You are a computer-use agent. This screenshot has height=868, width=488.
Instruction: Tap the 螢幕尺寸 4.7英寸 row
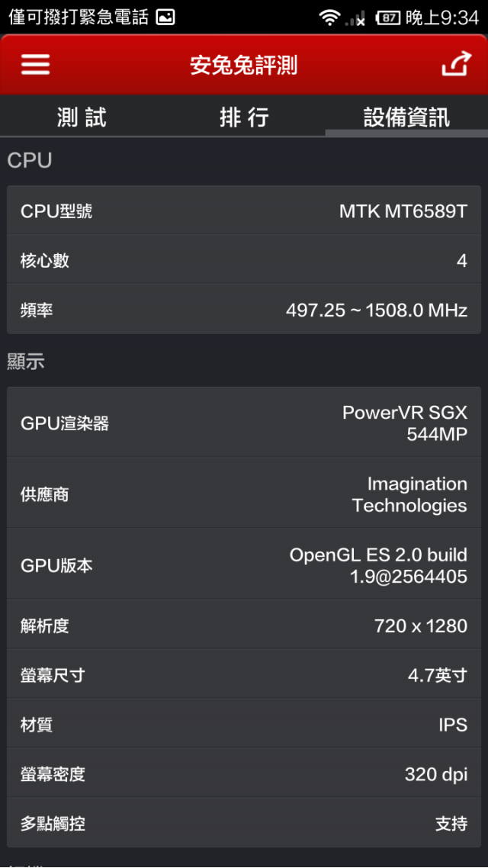(x=244, y=674)
